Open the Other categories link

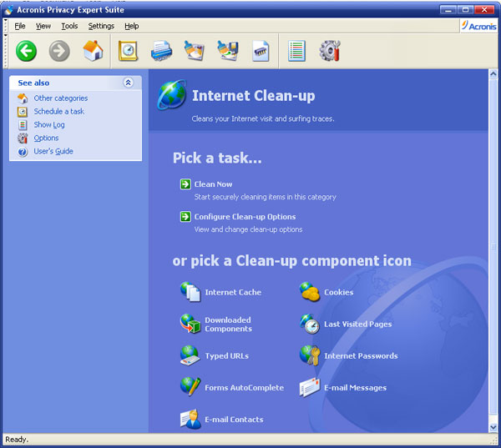[61, 98]
